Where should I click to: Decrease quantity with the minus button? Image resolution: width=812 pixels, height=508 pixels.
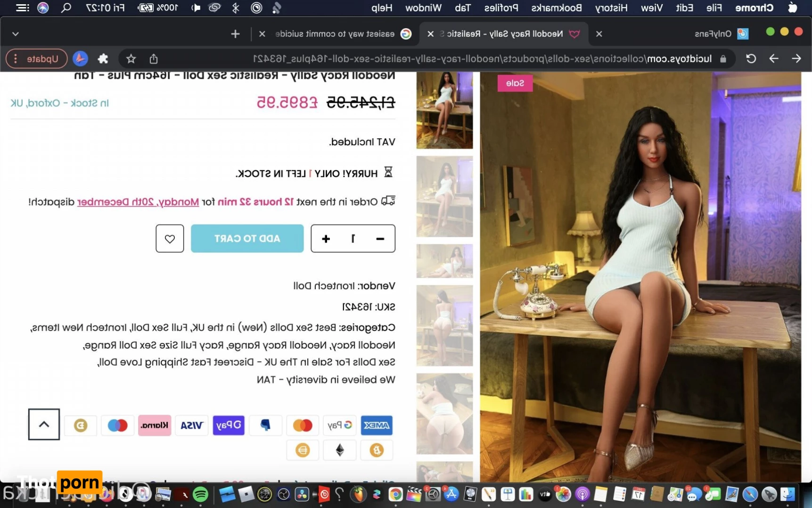click(x=380, y=239)
